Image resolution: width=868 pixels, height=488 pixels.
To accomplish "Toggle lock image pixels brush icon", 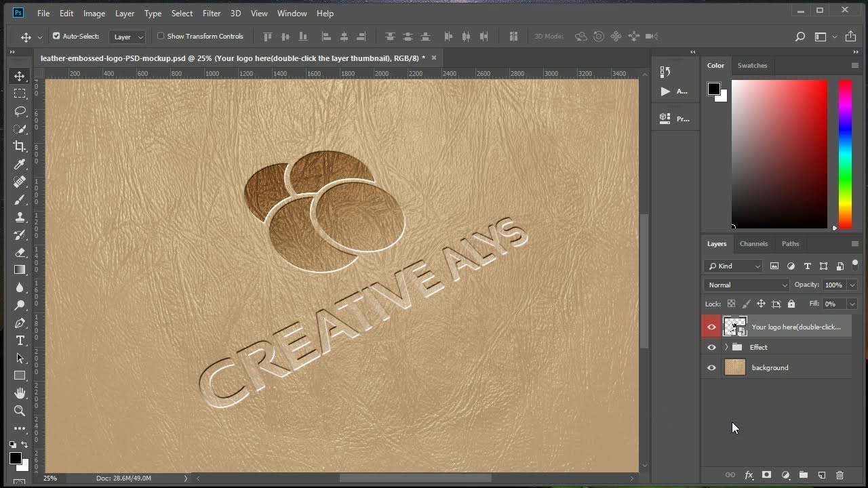I will pos(747,304).
